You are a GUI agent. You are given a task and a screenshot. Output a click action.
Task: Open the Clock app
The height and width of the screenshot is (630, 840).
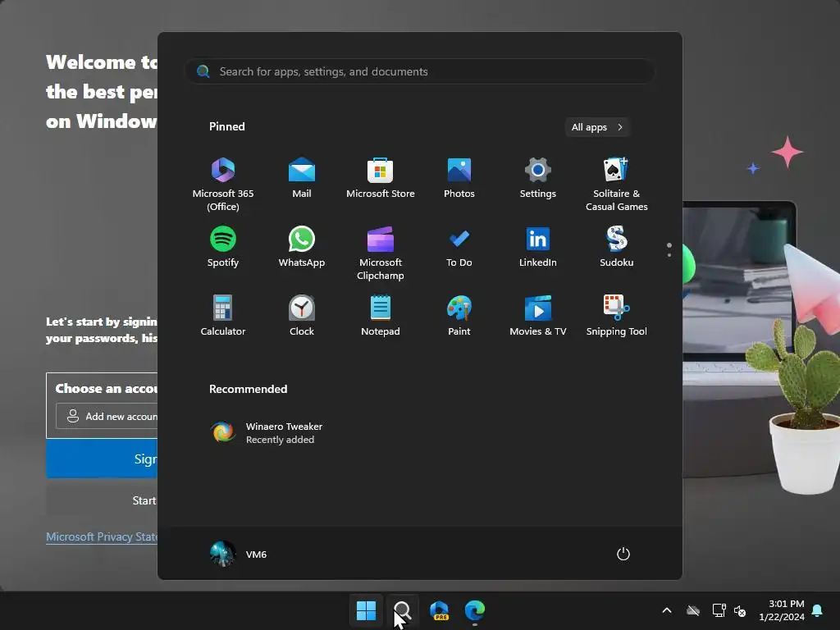pos(302,316)
